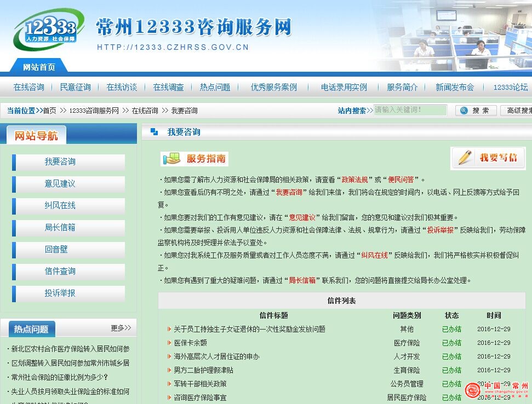Select the 网站首页 tab

(39, 67)
